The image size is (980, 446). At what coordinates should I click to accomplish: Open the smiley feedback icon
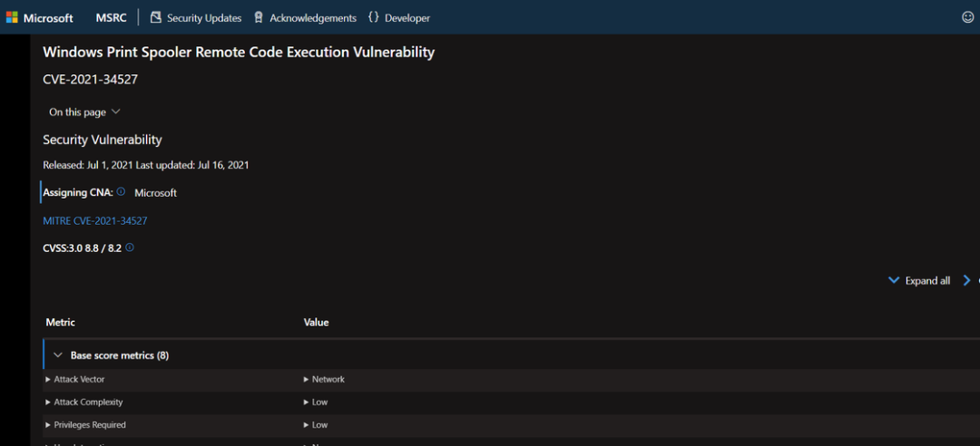tap(967, 17)
